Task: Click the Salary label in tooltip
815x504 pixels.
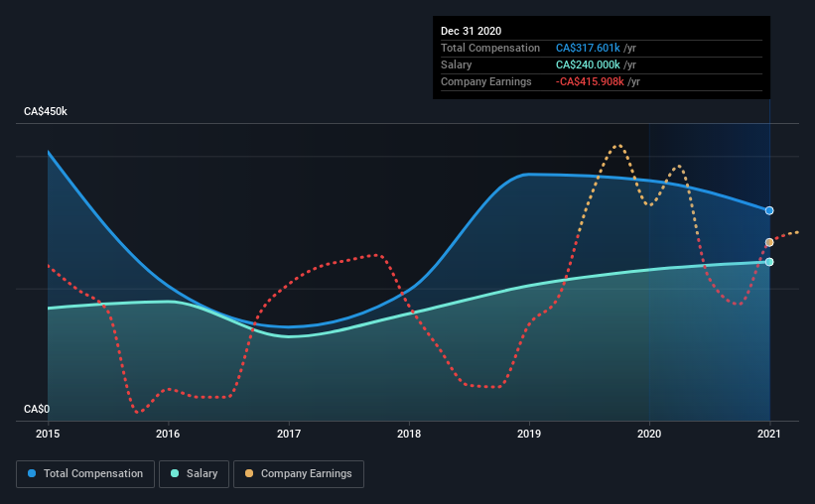Action: [457, 64]
